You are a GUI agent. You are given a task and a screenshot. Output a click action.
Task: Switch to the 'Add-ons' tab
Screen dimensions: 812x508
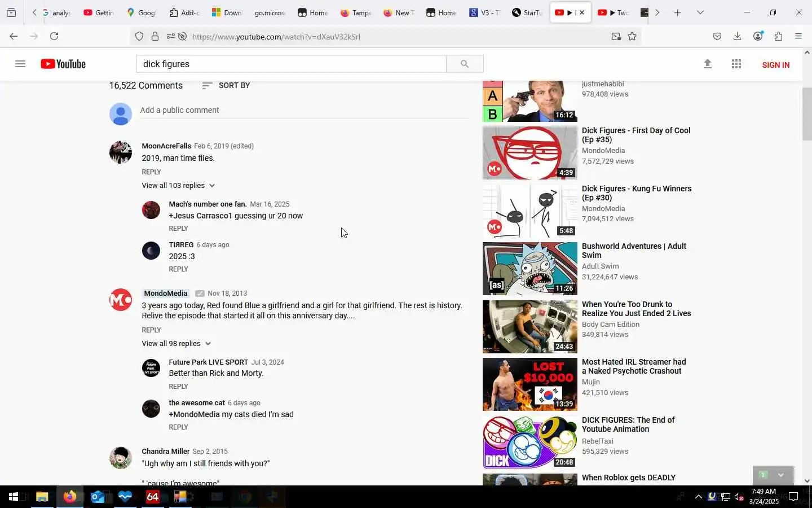pos(184,12)
